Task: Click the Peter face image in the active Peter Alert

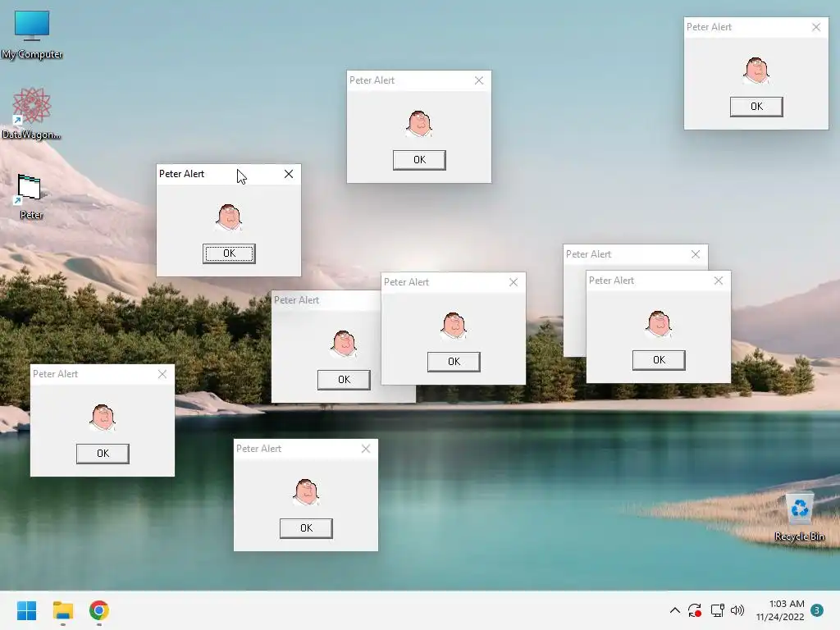Action: coord(229,217)
